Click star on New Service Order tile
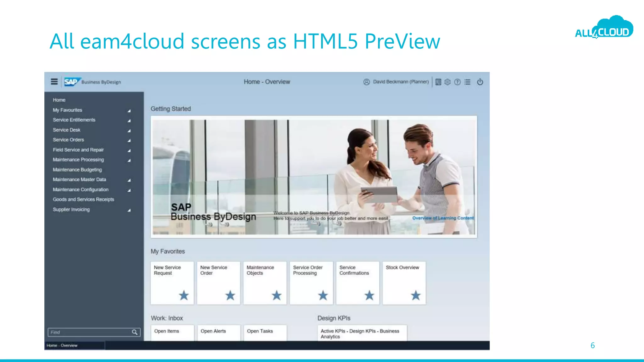 click(230, 295)
